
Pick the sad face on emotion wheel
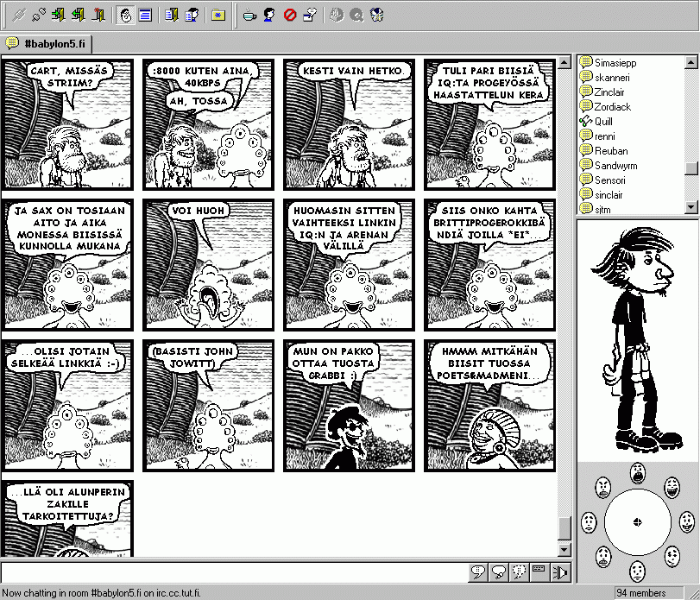pyautogui.click(x=589, y=522)
